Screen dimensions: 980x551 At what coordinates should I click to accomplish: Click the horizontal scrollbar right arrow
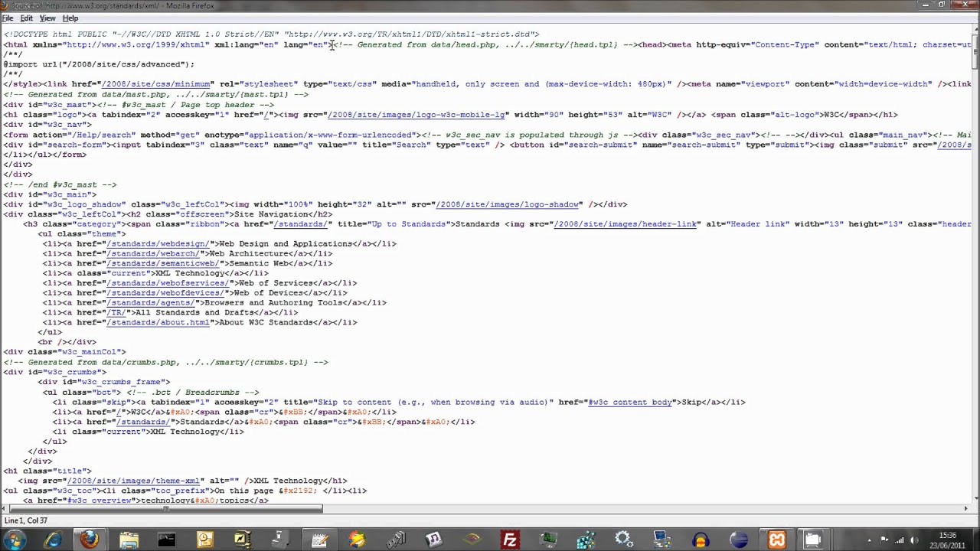coord(965,509)
